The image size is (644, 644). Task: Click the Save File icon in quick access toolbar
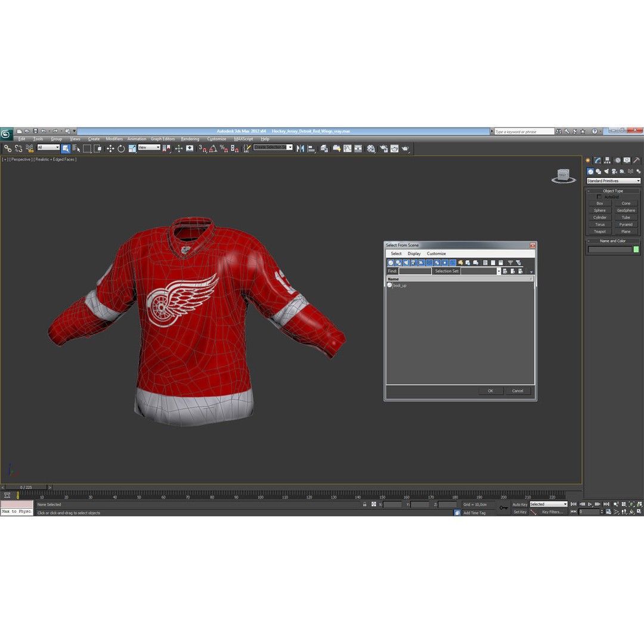click(35, 131)
